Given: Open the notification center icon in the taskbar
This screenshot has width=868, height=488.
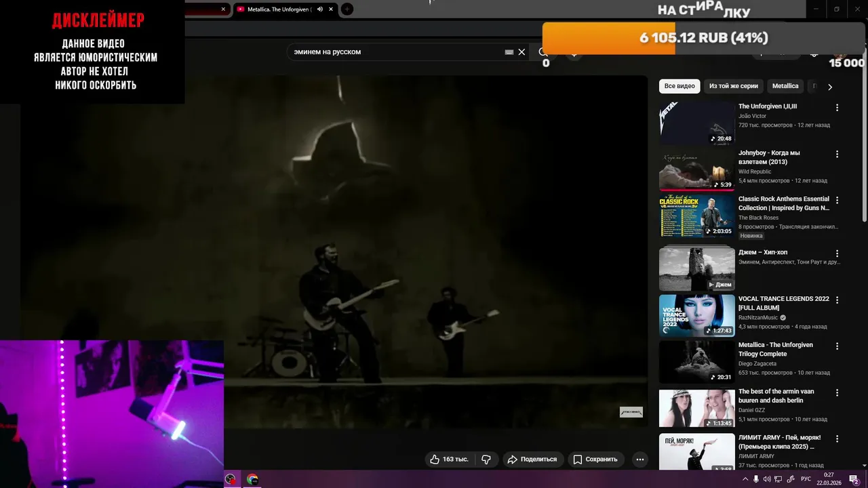Looking at the screenshot, I should click(854, 479).
